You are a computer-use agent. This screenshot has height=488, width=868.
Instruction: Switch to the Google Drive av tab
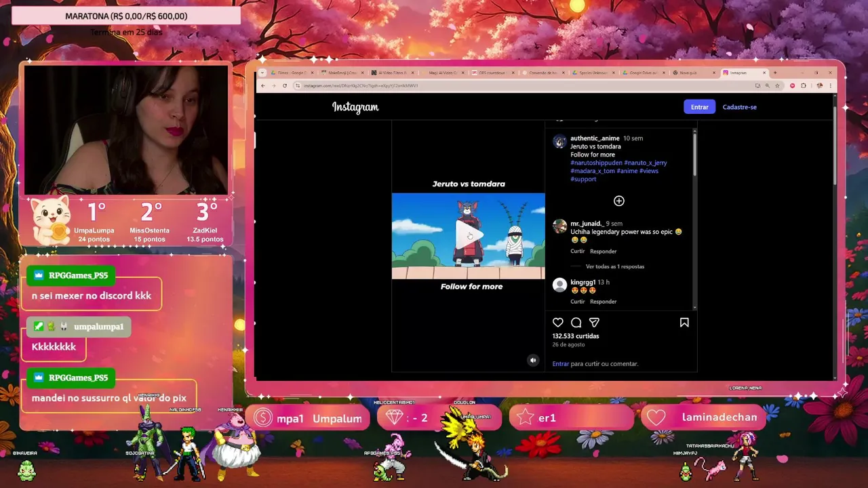point(642,73)
